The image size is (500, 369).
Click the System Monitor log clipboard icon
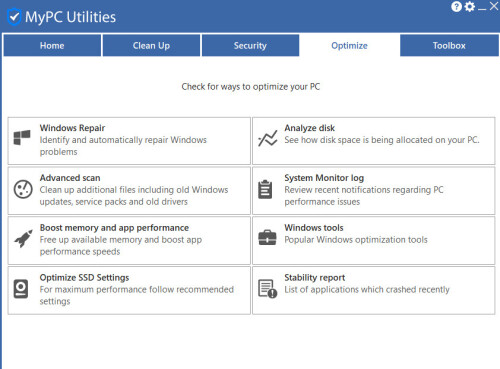[265, 189]
